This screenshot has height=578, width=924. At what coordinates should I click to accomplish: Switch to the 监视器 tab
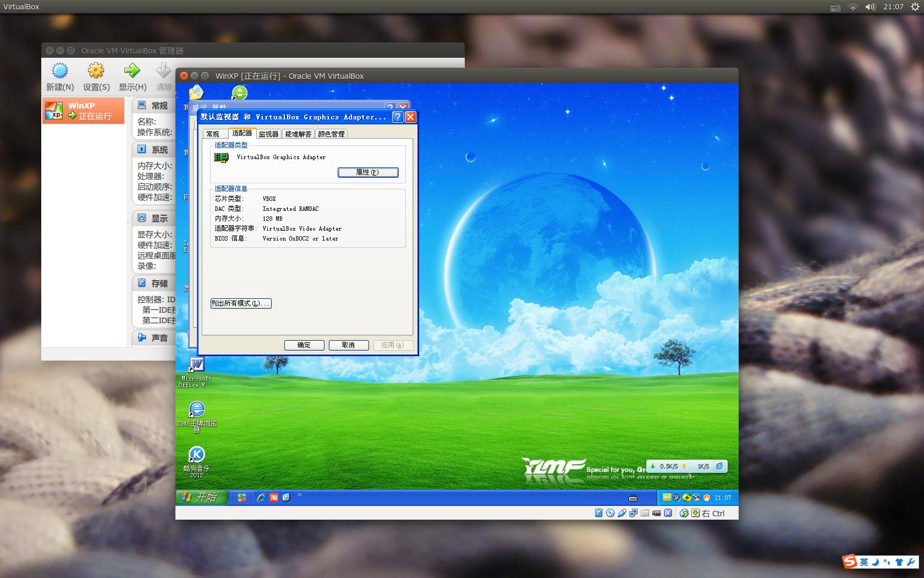pyautogui.click(x=268, y=133)
